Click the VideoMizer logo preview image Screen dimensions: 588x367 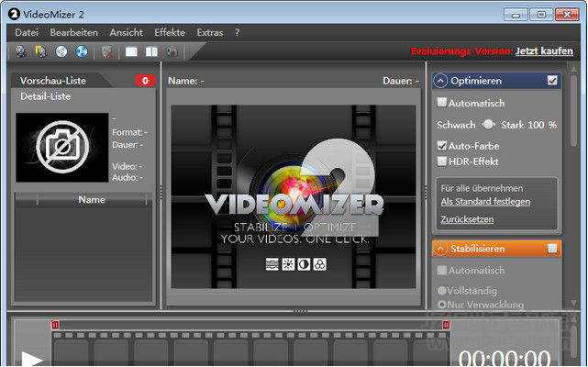(294, 196)
